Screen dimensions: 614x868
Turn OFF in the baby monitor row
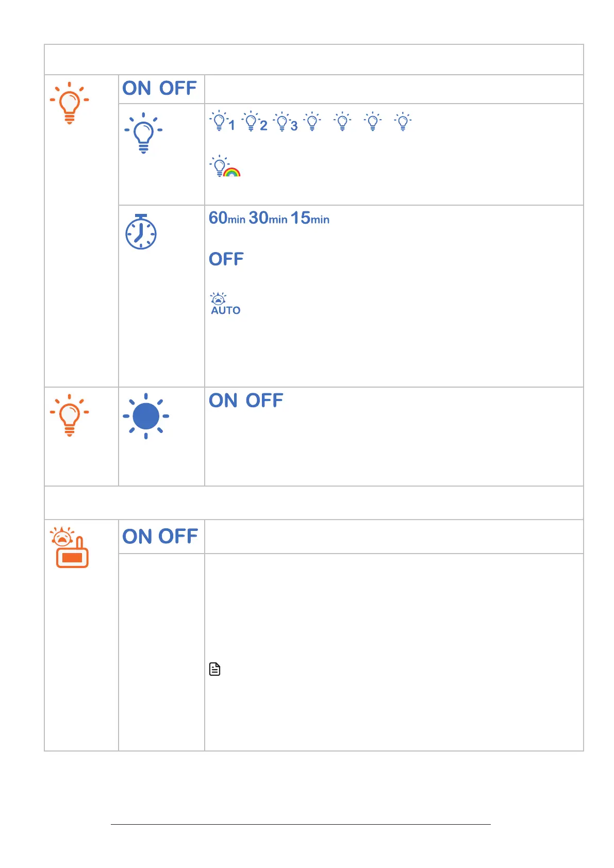click(x=178, y=537)
